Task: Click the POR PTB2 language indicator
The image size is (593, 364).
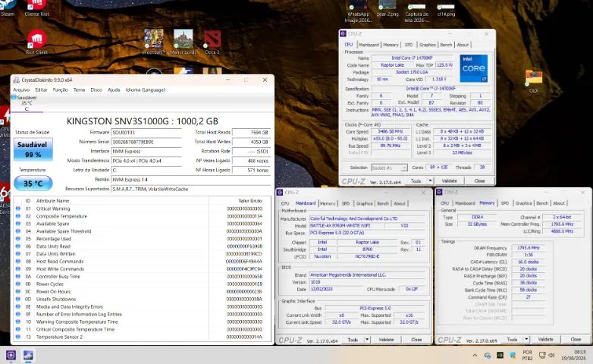Action: (527, 355)
